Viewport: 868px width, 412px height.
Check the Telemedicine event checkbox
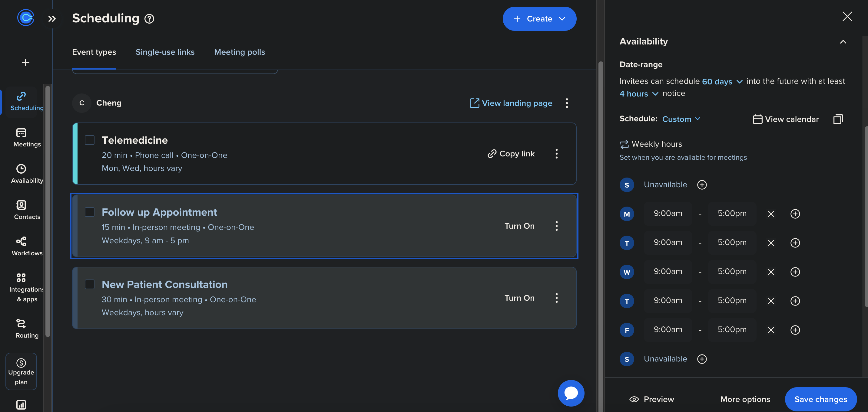[x=90, y=140]
